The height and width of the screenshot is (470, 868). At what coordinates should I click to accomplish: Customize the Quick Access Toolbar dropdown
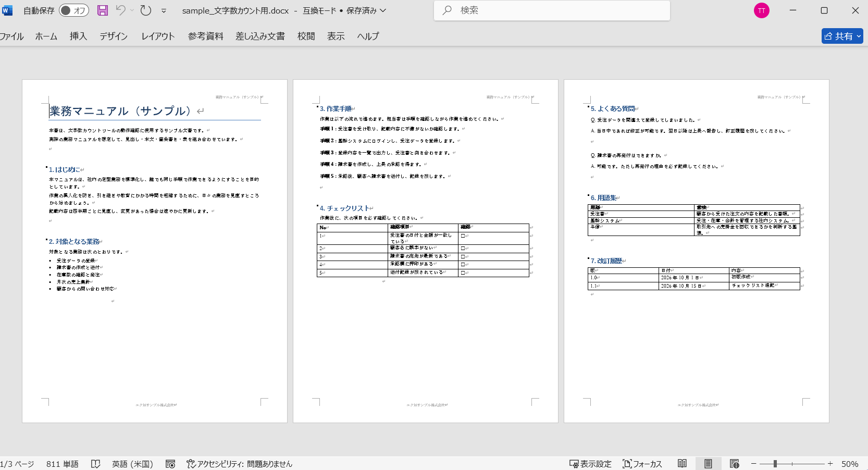pyautogui.click(x=164, y=10)
